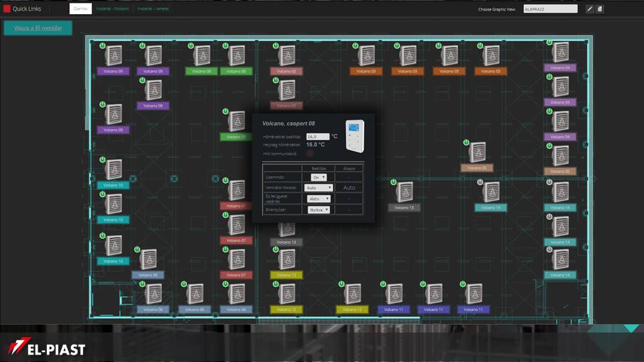Toggle the power indicator of the top-left Volcano 09
The image size is (644, 362).
pyautogui.click(x=103, y=46)
